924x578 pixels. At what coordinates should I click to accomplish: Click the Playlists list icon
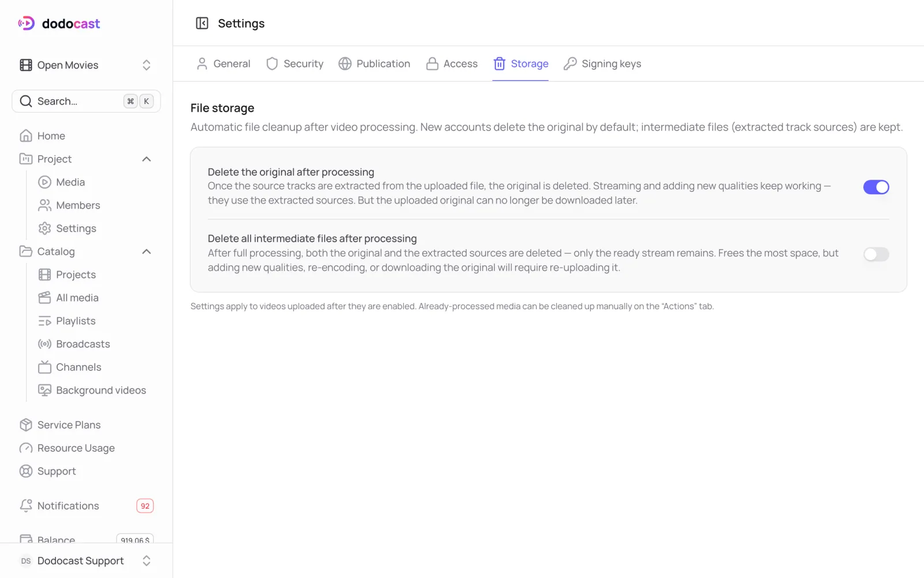(x=44, y=321)
